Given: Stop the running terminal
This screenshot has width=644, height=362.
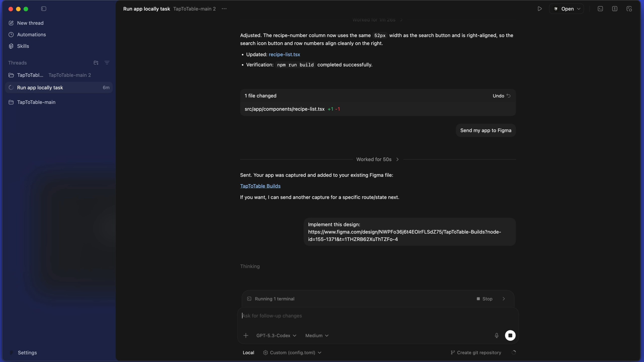Looking at the screenshot, I should pos(485,299).
